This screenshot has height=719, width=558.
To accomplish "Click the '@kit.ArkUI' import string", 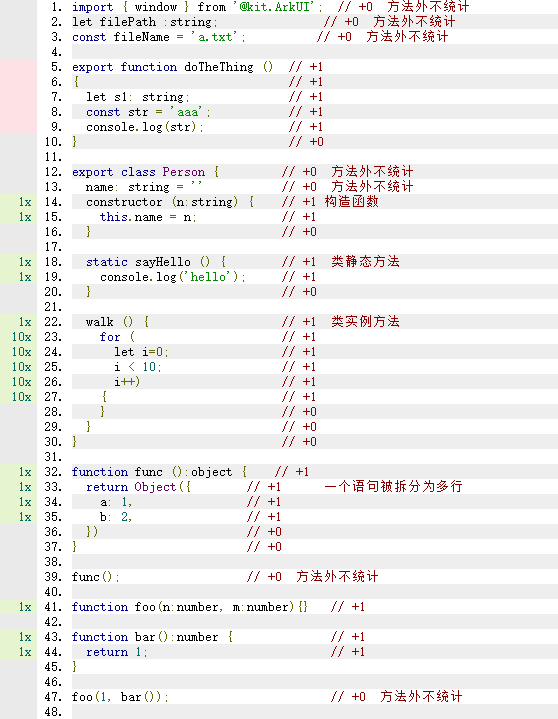I will coord(276,7).
